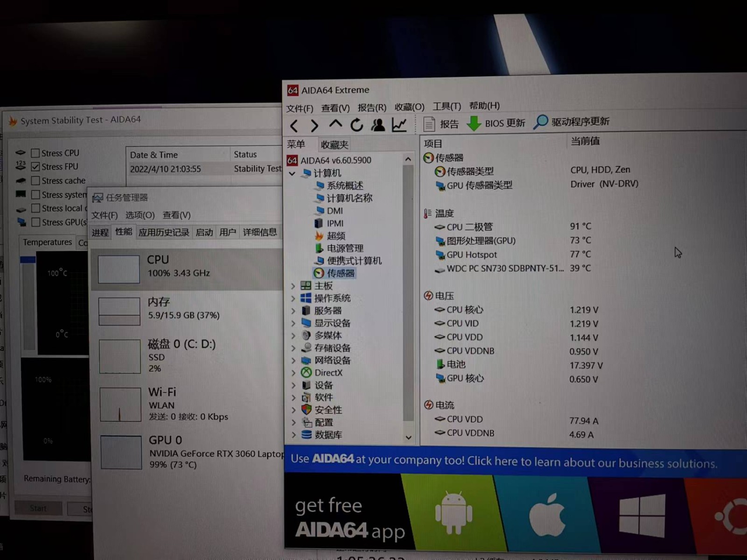Open the AIDA64 user manage icon

click(378, 125)
